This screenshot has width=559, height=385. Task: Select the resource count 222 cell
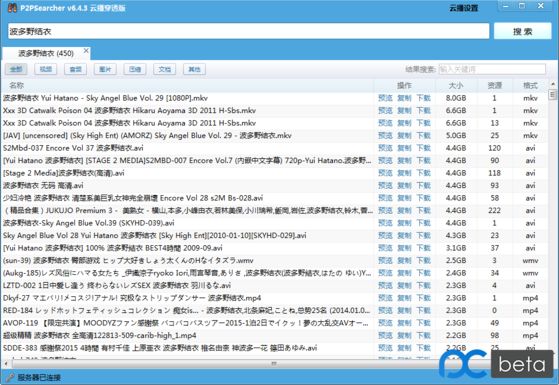494,210
